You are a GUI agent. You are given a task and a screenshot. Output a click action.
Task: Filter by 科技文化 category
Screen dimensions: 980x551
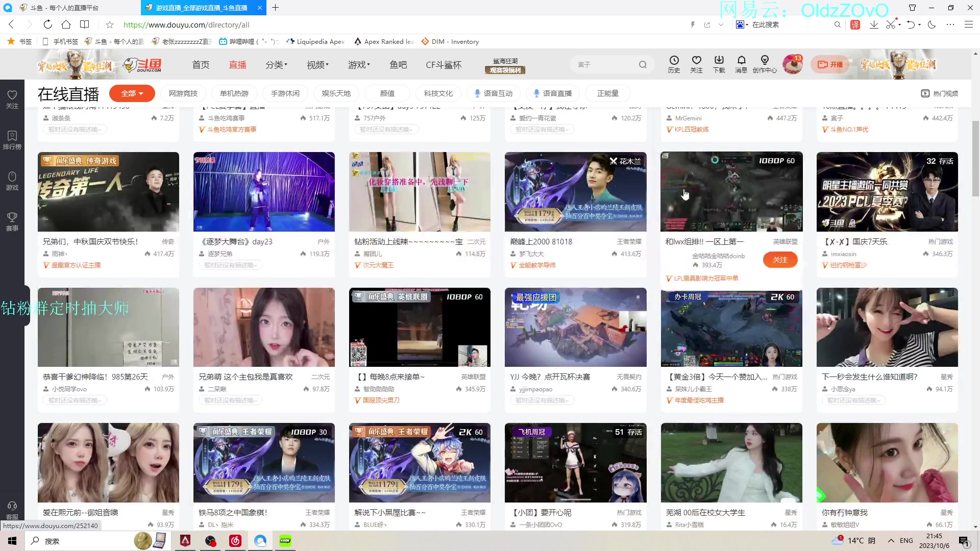tap(438, 93)
